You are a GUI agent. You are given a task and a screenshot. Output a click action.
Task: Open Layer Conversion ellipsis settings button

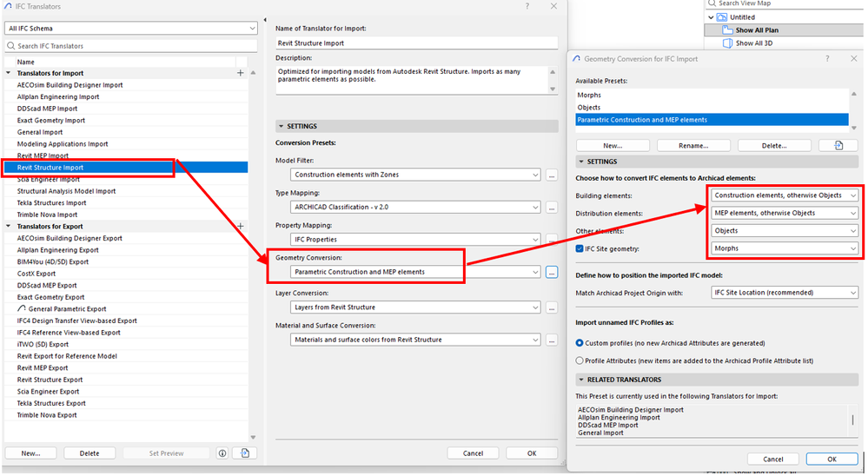pos(552,307)
